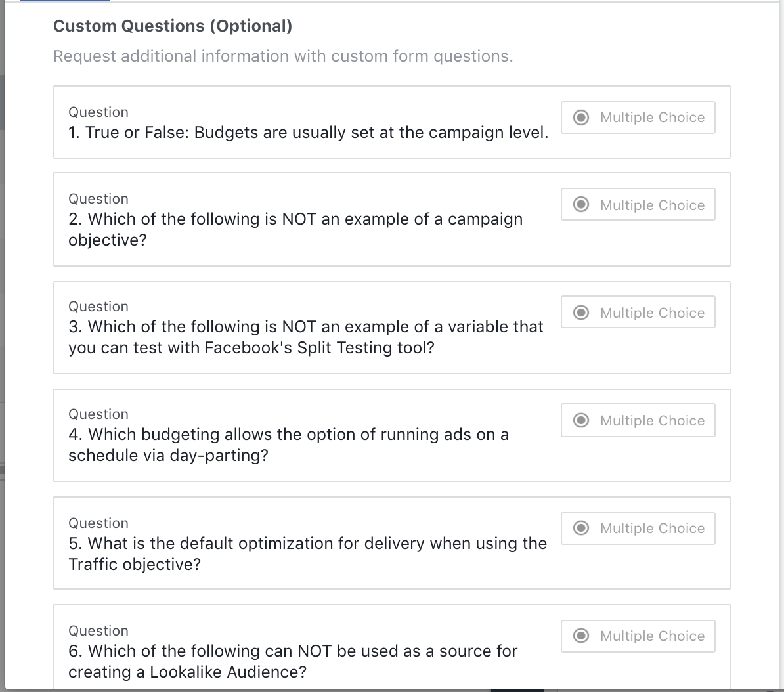
Task: Click the 'Request additional information' description text
Action: pyautogui.click(x=283, y=56)
